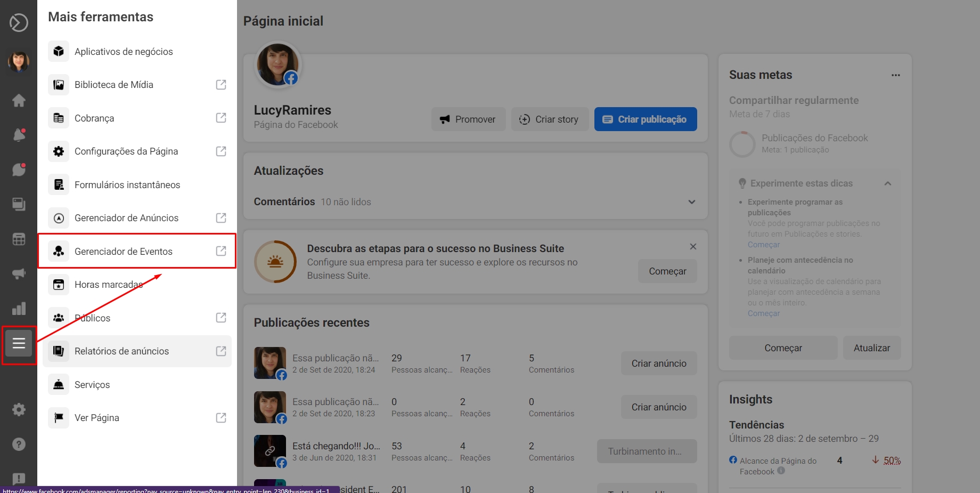Image resolution: width=980 pixels, height=493 pixels.
Task: Collapse the Experimente estas dicas section
Action: (887, 183)
